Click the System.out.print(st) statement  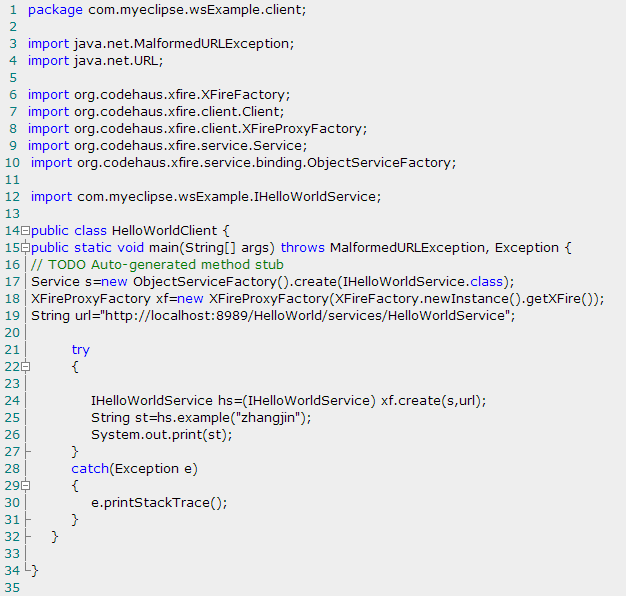[161, 434]
